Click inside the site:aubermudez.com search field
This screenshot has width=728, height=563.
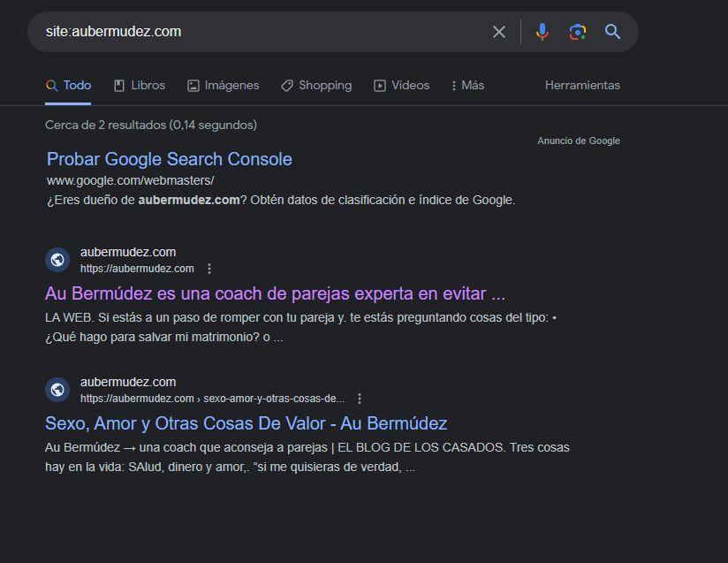point(260,32)
